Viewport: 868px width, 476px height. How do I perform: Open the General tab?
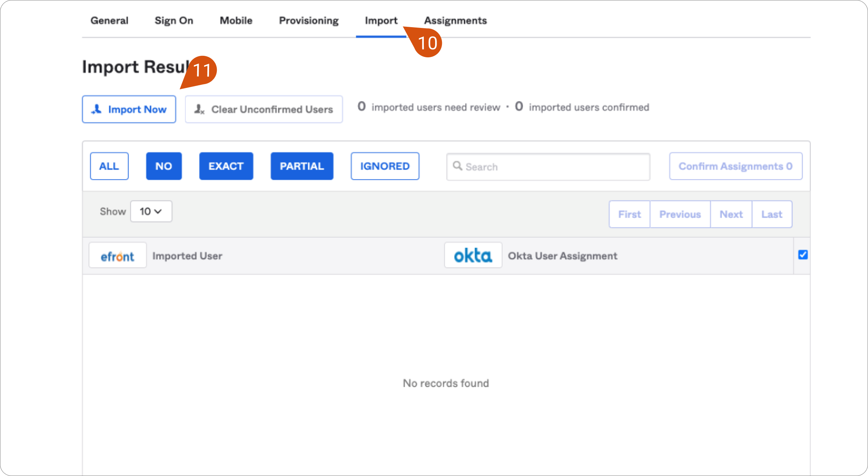(x=109, y=20)
